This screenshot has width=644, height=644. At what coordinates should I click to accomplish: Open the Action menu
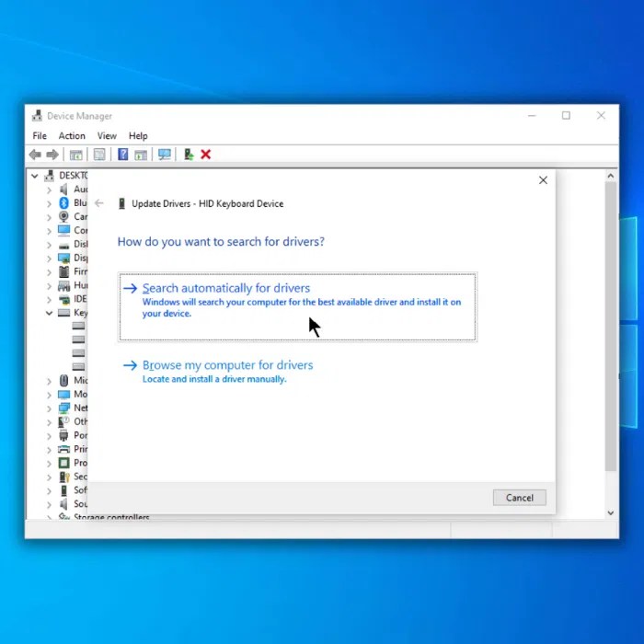pos(72,135)
